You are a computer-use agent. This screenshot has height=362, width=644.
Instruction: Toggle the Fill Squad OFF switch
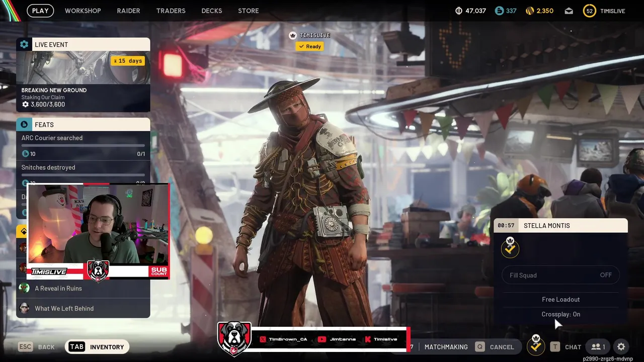point(560,275)
